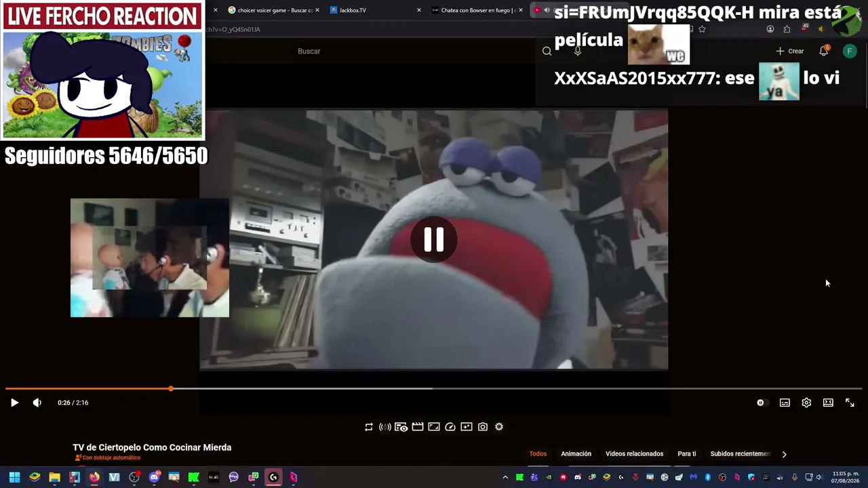
Task: Open the player settings gear
Action: coord(806,403)
